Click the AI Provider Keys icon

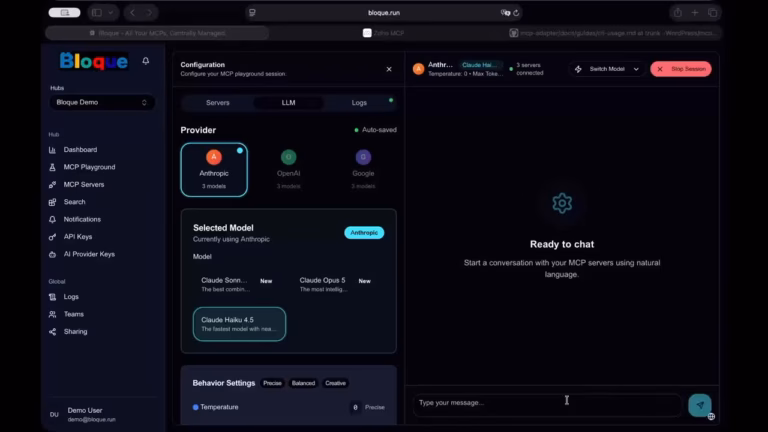coord(52,254)
